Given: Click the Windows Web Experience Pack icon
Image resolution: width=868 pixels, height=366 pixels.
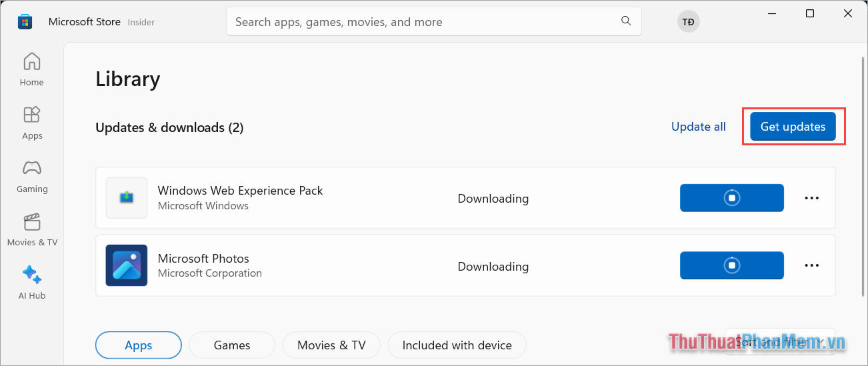Looking at the screenshot, I should [127, 198].
